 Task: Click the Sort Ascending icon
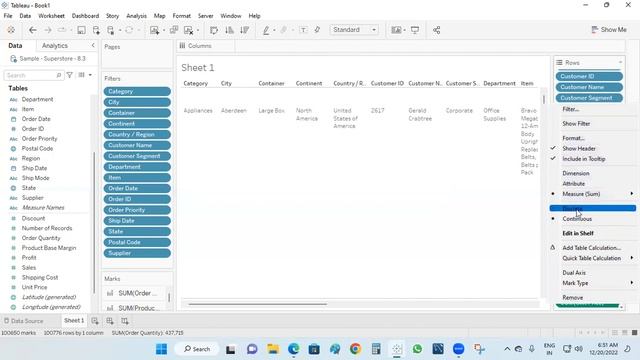229,30
